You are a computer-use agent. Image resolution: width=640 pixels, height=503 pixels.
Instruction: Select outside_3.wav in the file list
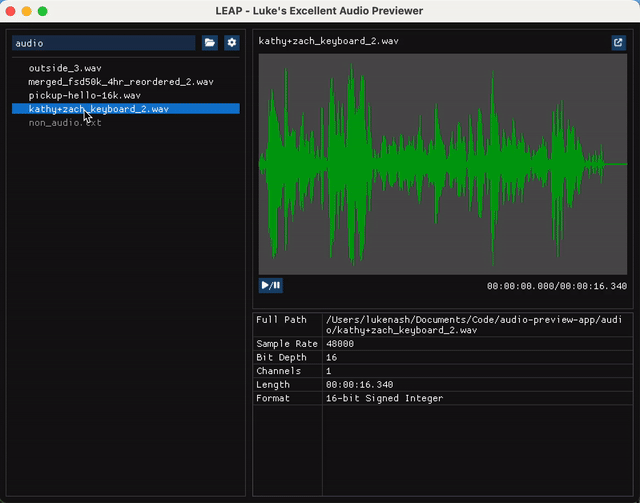click(x=126, y=68)
